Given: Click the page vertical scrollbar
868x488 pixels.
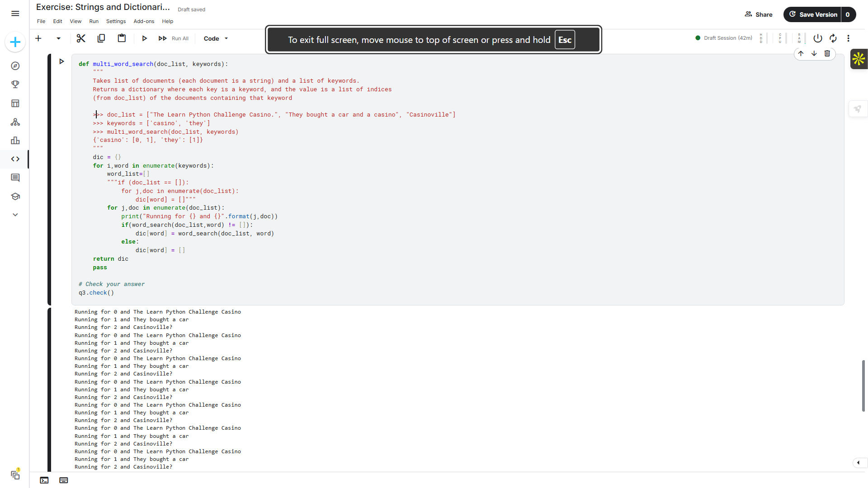Looking at the screenshot, I should (x=863, y=385).
